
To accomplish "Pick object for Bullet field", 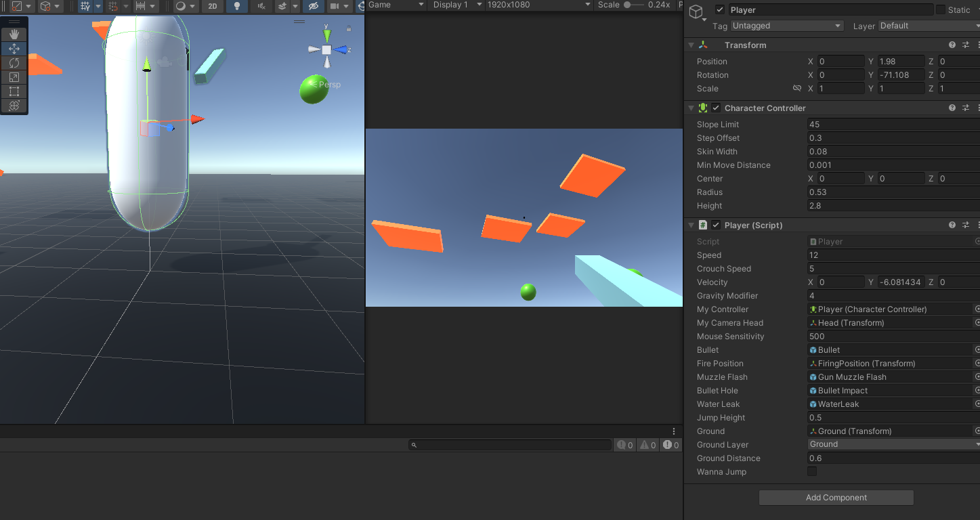I will point(977,350).
